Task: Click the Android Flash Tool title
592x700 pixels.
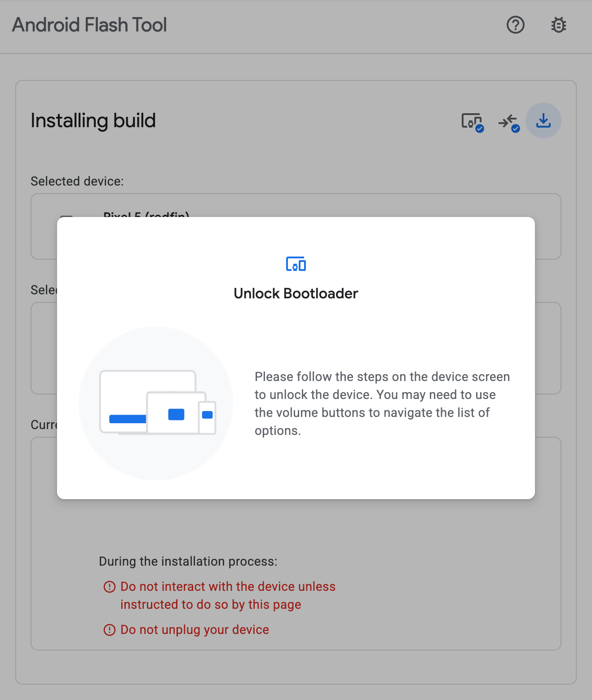Action: click(x=90, y=25)
